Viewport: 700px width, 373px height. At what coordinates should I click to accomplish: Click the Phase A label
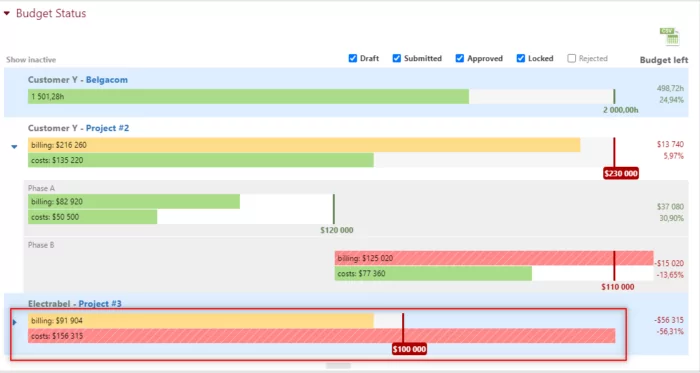pos(41,188)
